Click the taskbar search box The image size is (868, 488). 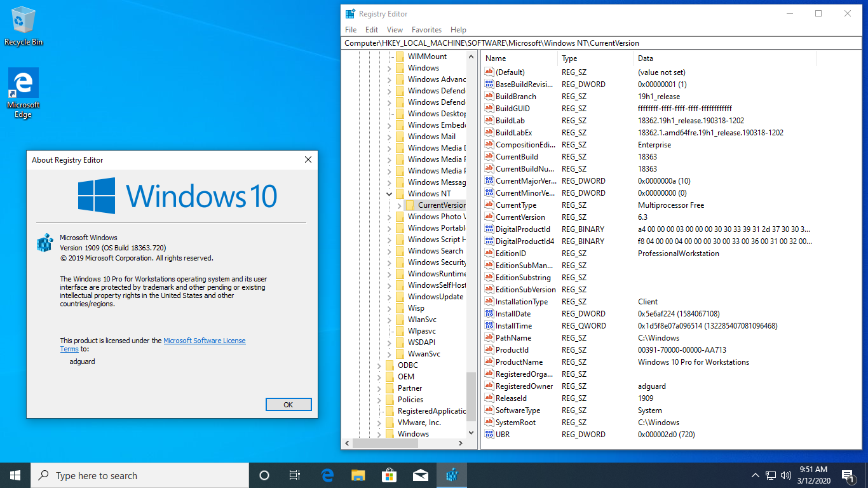click(140, 475)
